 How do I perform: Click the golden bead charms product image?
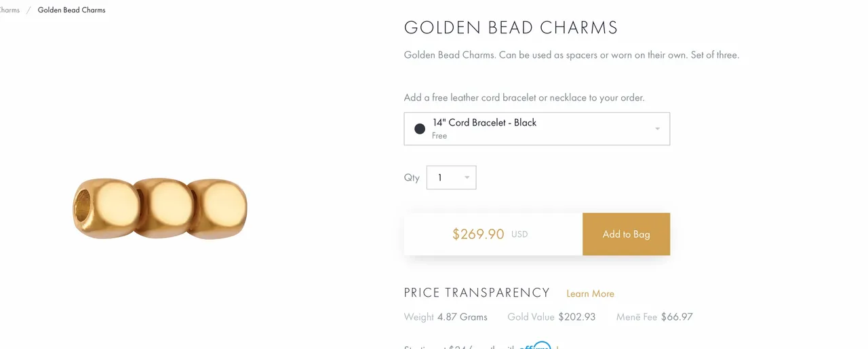(160, 208)
